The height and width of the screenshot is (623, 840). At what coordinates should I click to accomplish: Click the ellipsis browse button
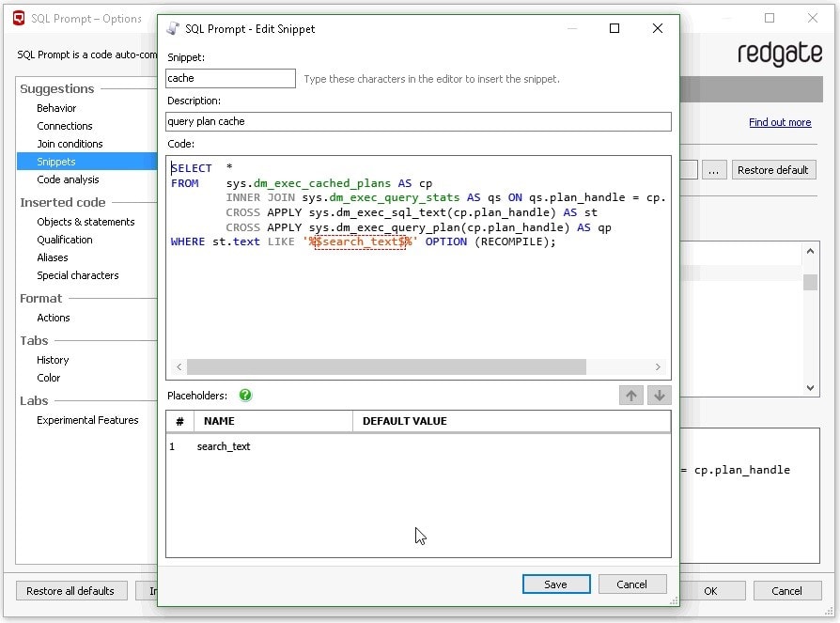click(713, 170)
